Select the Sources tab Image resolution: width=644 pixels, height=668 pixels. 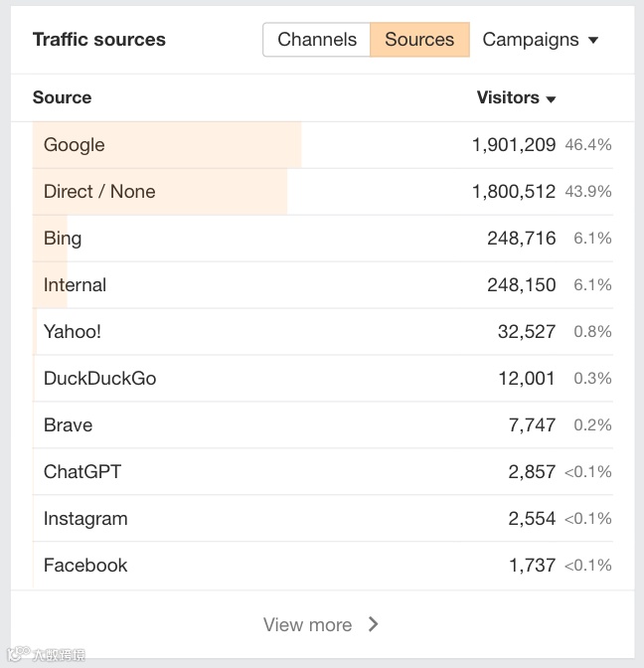point(419,40)
